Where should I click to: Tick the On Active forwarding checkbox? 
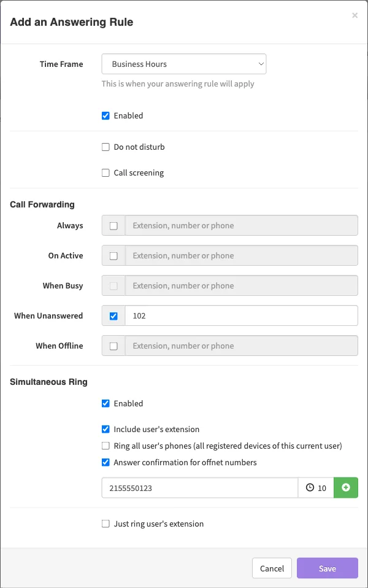113,256
